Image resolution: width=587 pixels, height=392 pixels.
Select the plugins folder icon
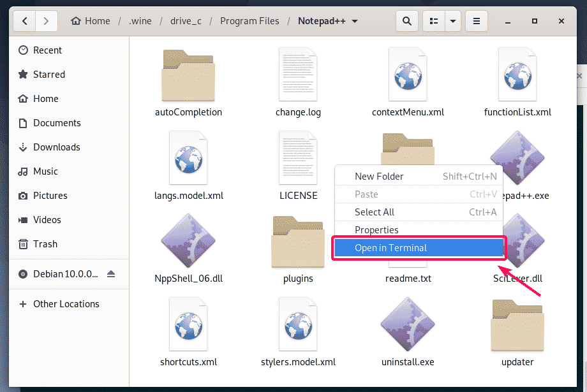click(x=298, y=242)
